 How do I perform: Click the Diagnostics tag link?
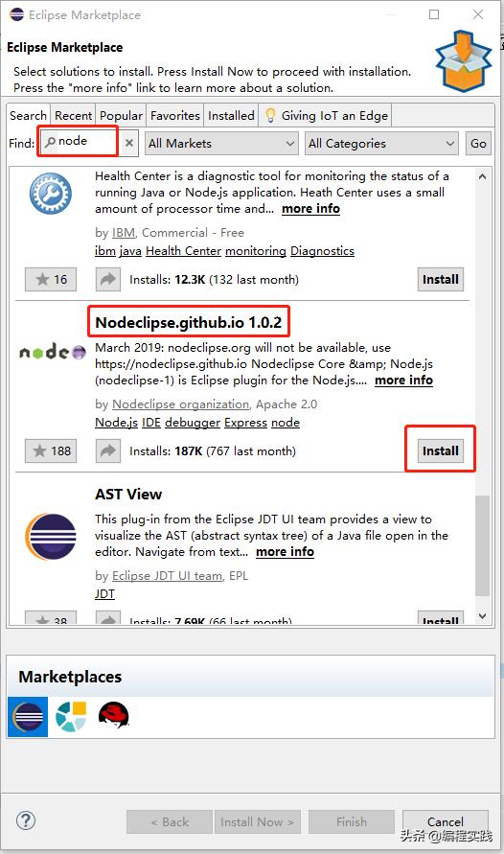pos(322,251)
